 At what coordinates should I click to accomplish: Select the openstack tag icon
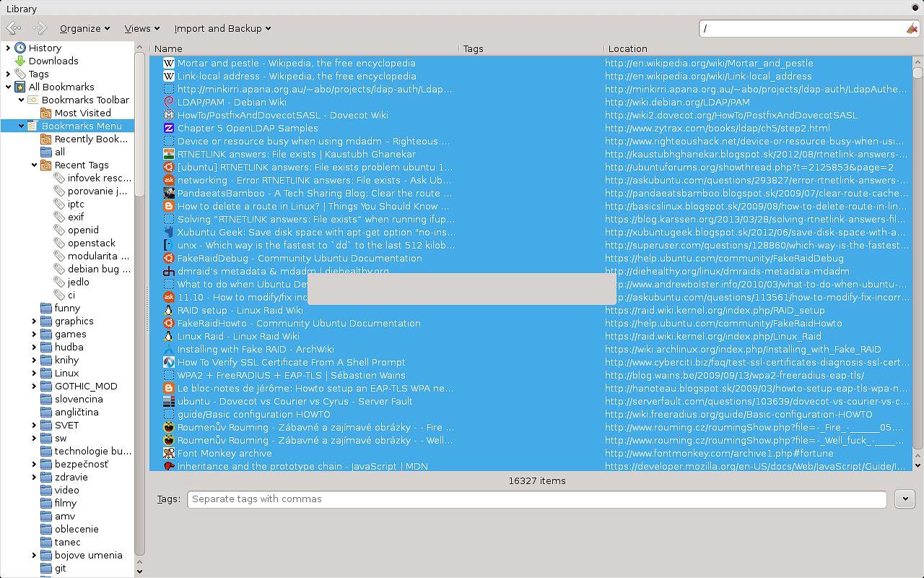(59, 243)
